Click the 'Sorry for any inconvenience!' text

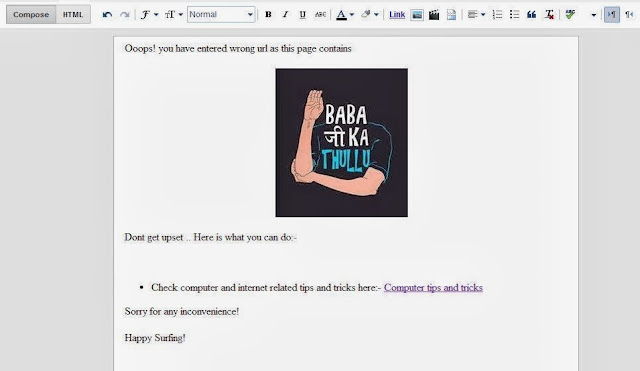pyautogui.click(x=182, y=311)
